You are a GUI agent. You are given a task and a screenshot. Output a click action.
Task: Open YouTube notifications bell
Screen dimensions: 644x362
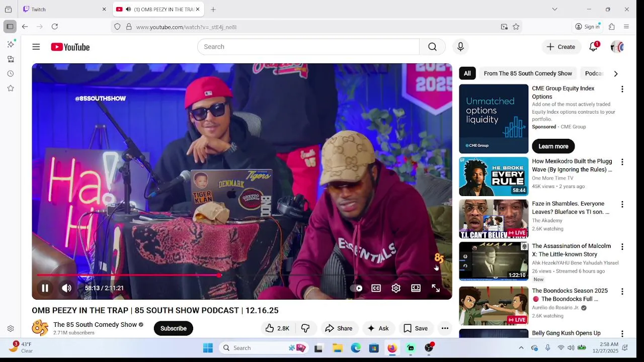[594, 47]
